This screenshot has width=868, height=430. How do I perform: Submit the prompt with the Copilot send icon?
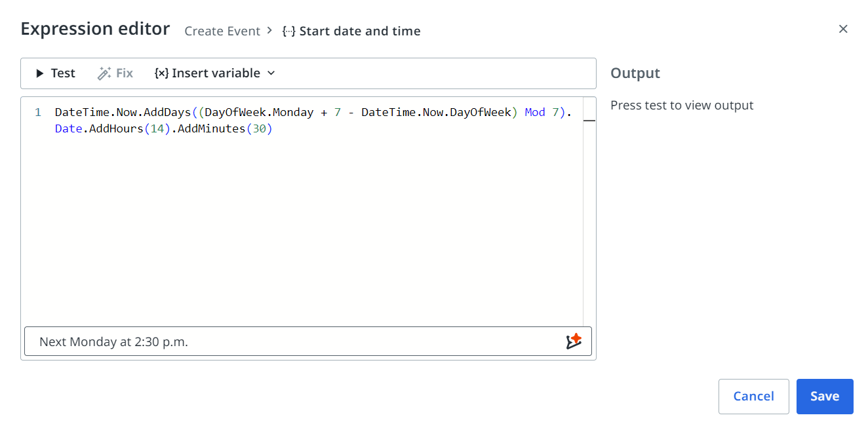574,342
